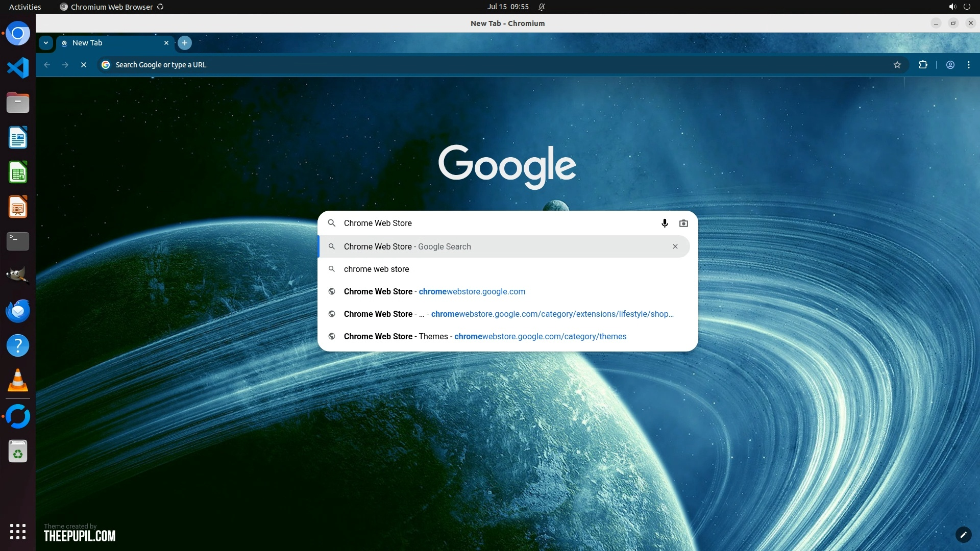This screenshot has height=551, width=980.
Task: Click the address bar URL field
Action: (459, 65)
